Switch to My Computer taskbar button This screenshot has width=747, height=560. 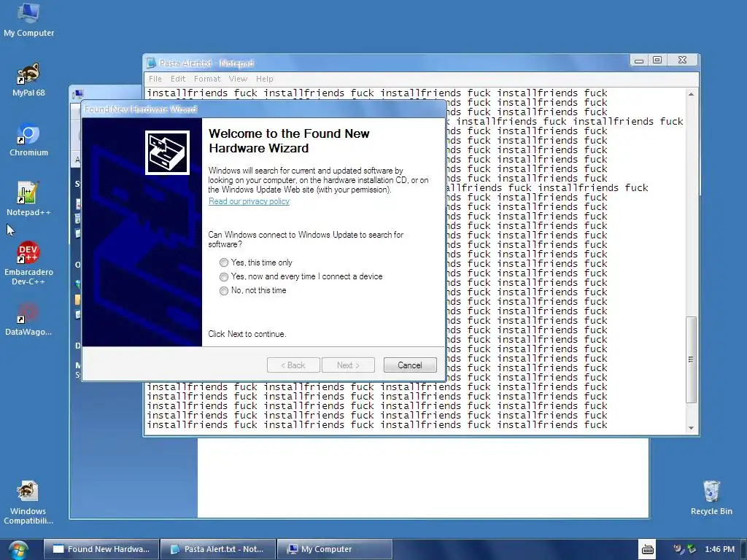coord(334,549)
